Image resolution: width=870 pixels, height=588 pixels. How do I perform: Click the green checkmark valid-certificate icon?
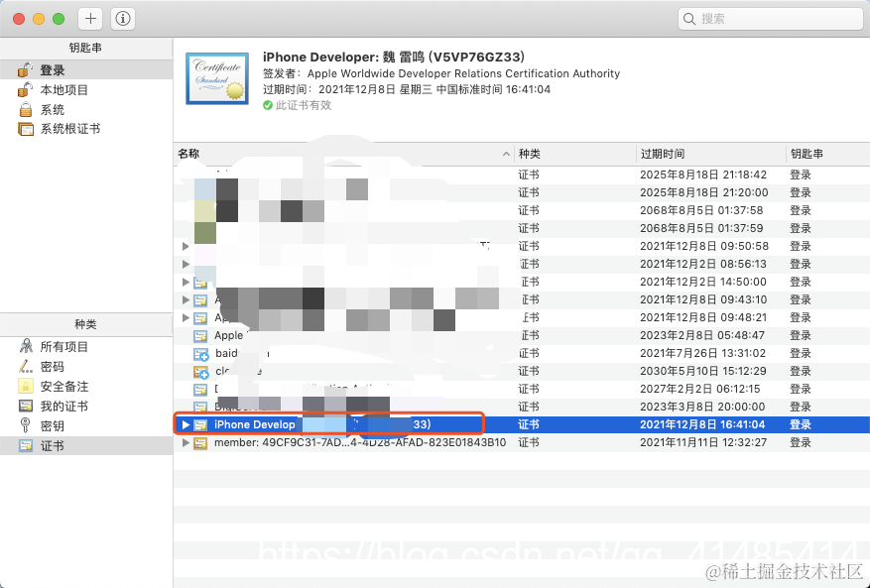tap(268, 105)
